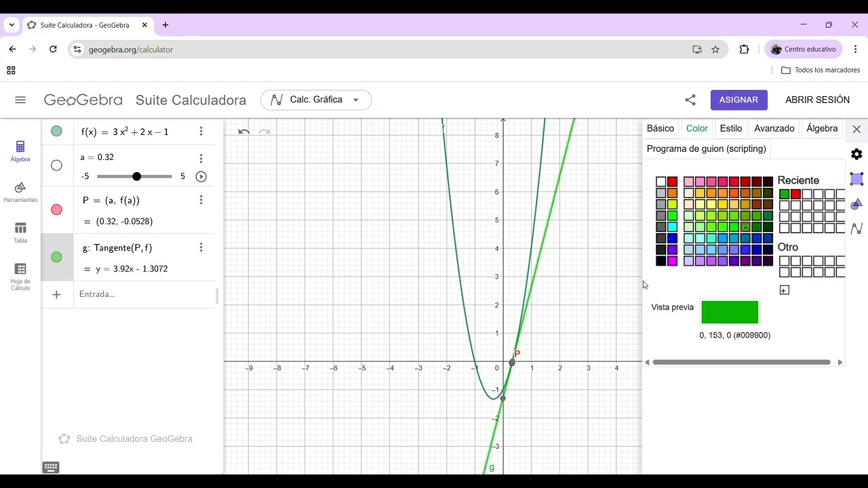This screenshot has width=868, height=488.
Task: Open the Herramientas tools panel
Action: coord(20,192)
